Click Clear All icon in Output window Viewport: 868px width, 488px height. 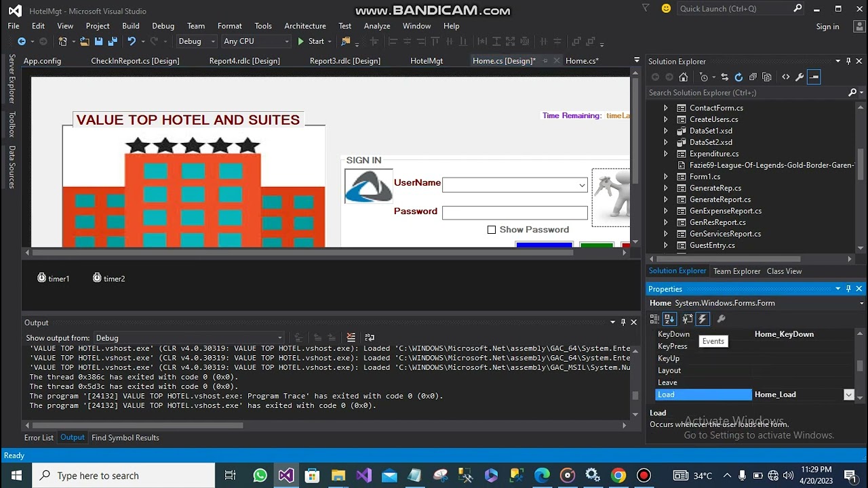pos(351,338)
